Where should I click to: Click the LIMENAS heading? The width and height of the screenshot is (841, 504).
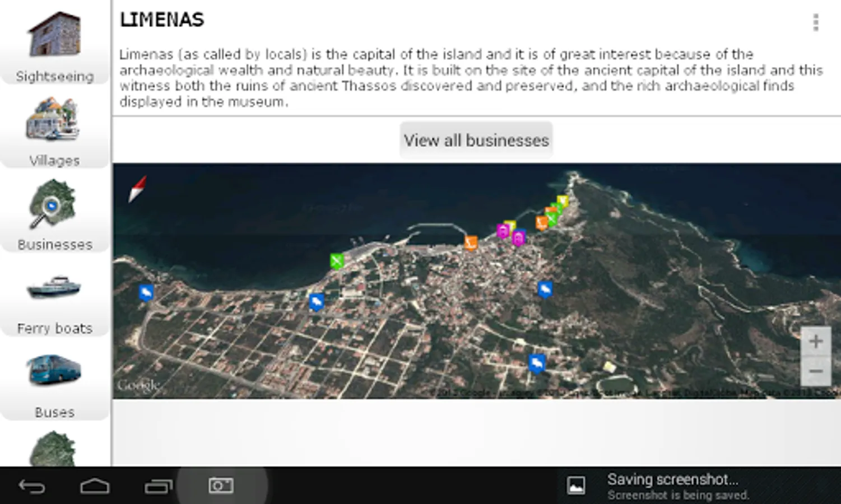[162, 20]
